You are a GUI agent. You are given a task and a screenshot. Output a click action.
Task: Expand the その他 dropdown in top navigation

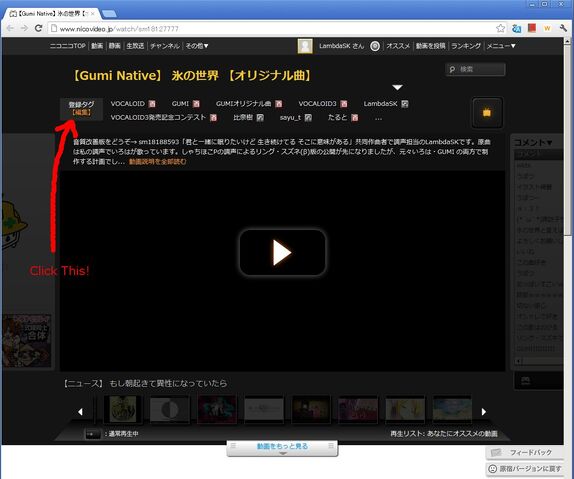pyautogui.click(x=197, y=46)
